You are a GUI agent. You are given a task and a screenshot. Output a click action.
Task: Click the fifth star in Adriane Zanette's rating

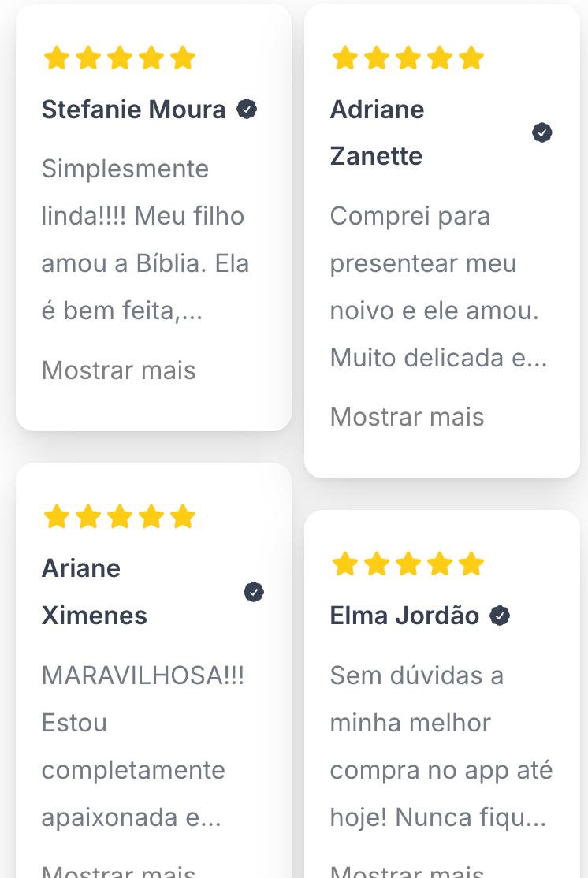[x=471, y=58]
